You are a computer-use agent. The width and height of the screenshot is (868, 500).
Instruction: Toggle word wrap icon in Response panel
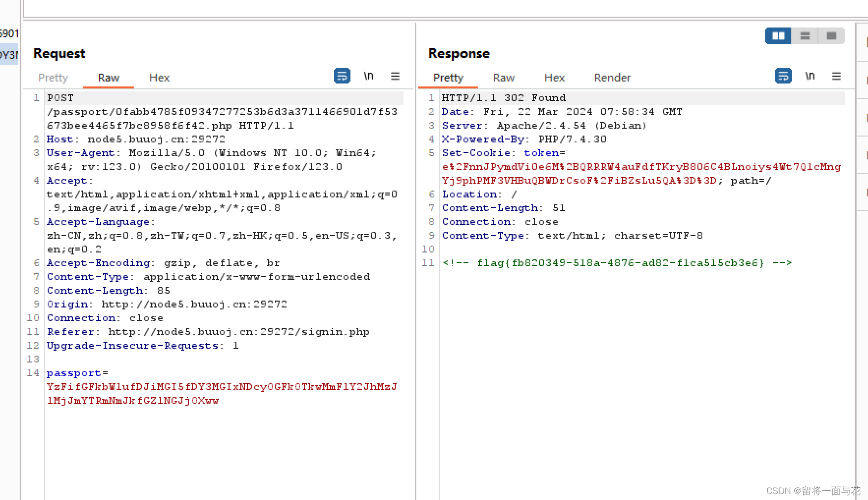[783, 76]
